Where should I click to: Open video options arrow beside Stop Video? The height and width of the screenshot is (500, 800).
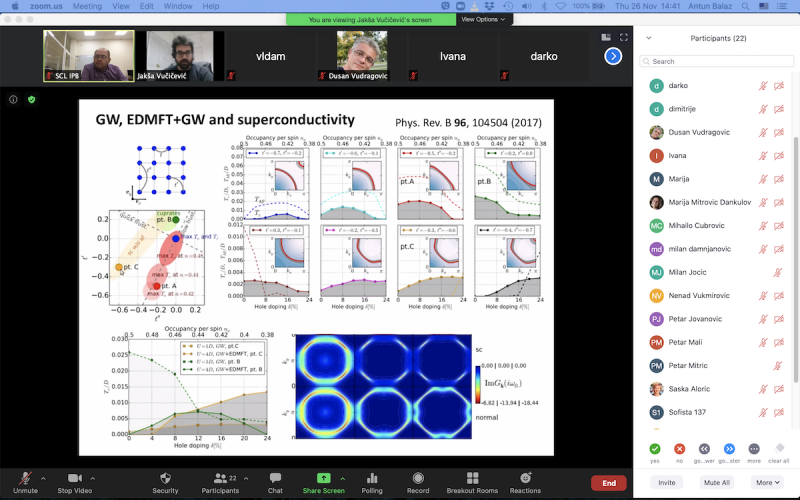93,479
